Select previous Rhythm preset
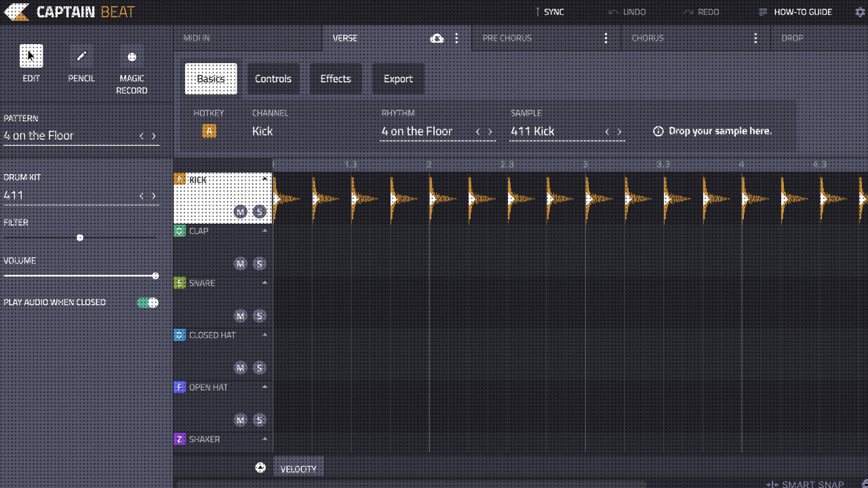 pos(477,131)
